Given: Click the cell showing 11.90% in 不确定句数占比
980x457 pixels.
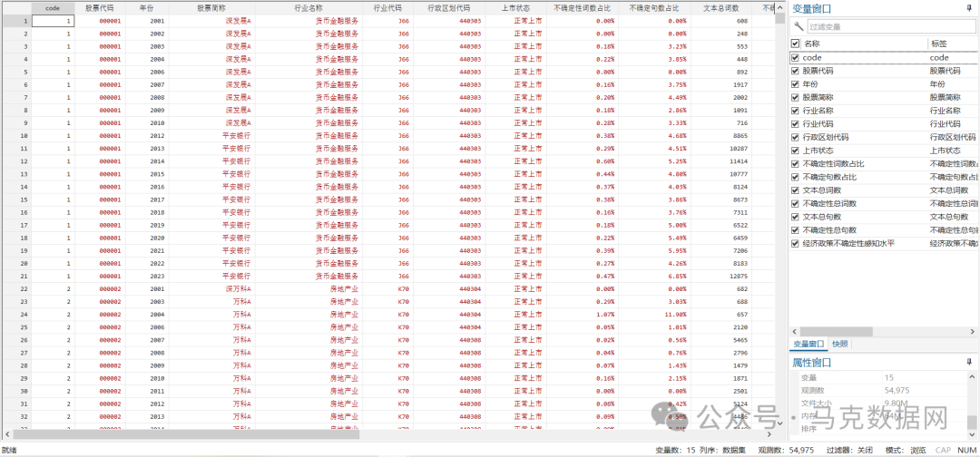Looking at the screenshot, I should click(654, 315).
